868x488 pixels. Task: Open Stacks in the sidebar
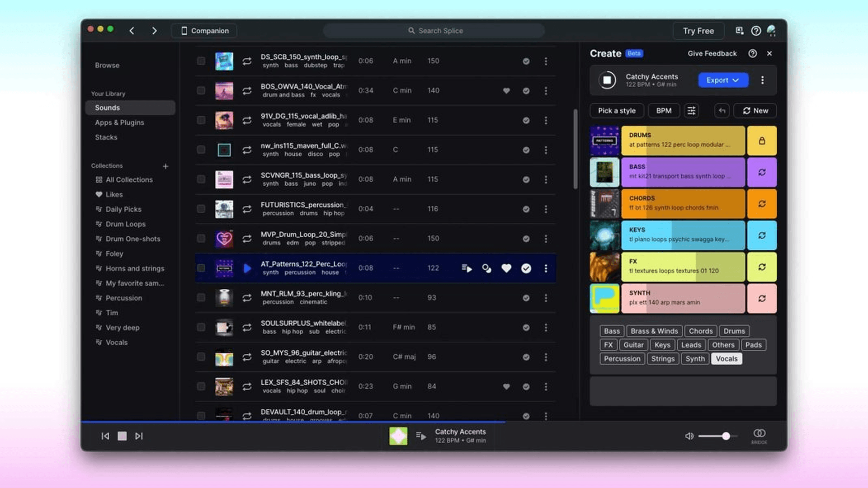[106, 137]
